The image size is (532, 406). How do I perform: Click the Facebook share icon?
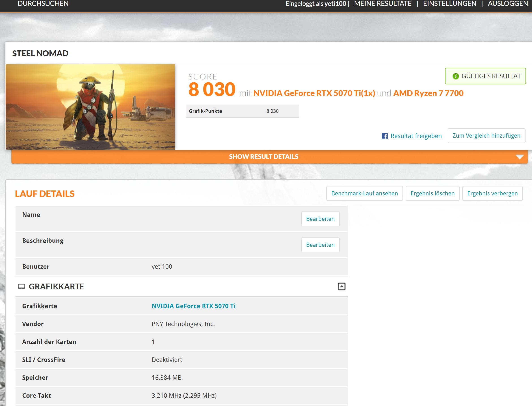(x=384, y=136)
